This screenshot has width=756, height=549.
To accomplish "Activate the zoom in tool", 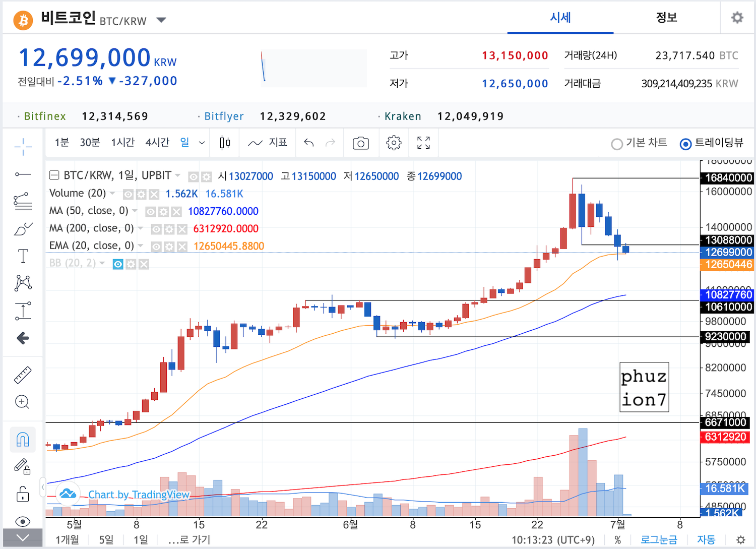I will pyautogui.click(x=23, y=402).
